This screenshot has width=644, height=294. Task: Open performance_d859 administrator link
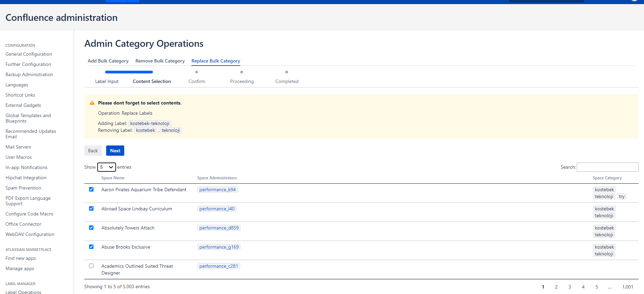pos(219,228)
